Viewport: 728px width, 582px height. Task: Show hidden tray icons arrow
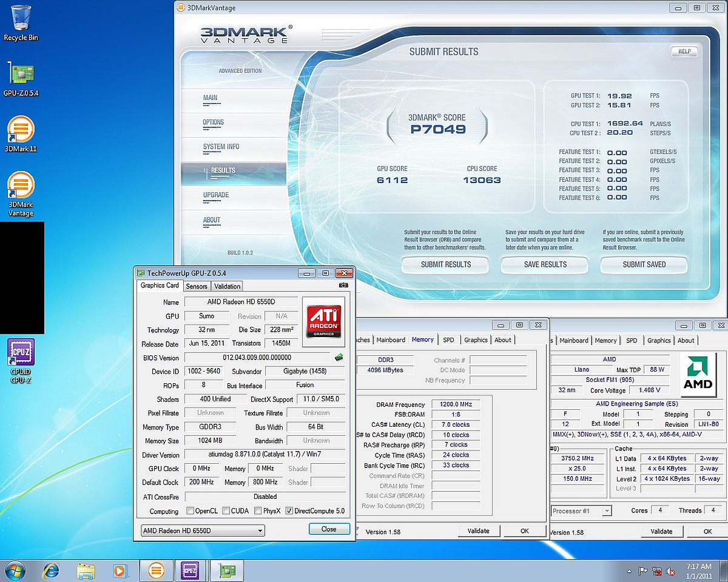coord(630,571)
